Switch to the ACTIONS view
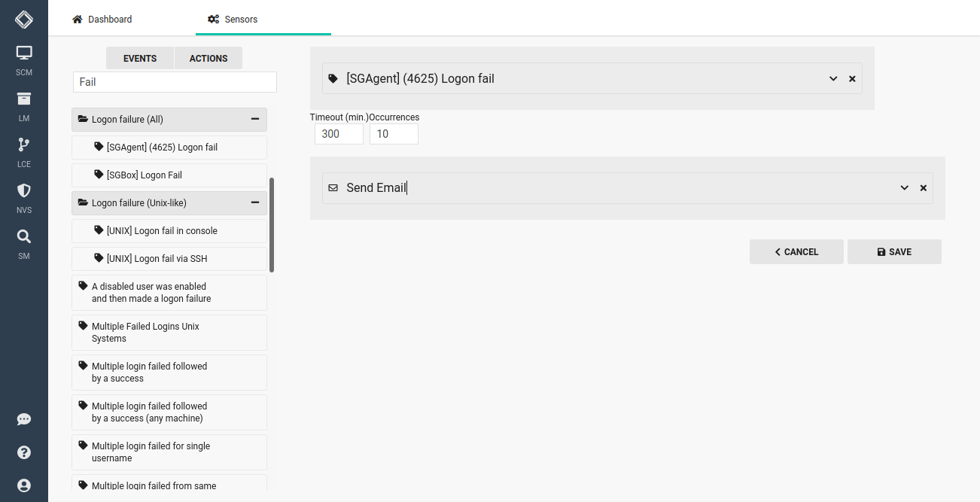The image size is (980, 502). coord(208,58)
